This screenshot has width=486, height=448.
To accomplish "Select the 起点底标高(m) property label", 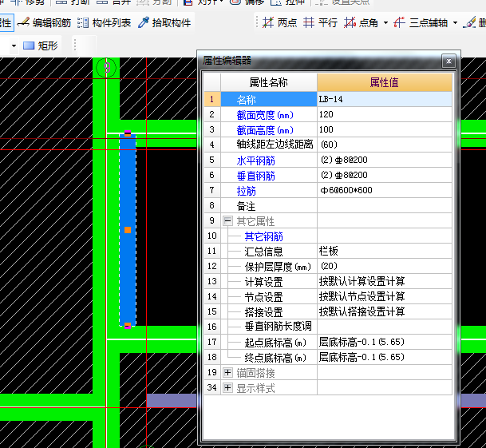I will pos(275,343).
